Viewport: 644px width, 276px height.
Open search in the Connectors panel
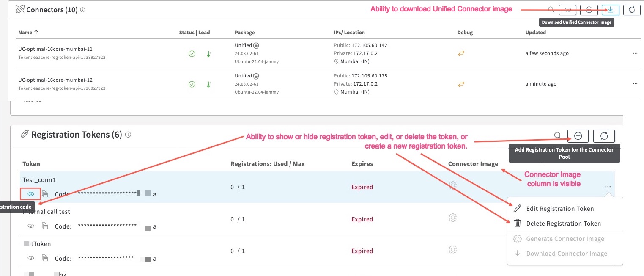click(x=551, y=10)
